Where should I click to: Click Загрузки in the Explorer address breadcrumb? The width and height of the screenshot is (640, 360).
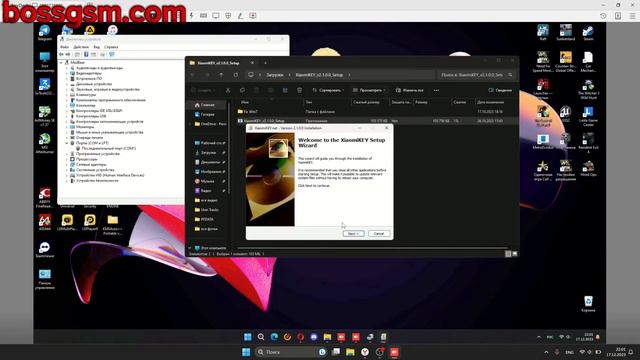click(275, 75)
